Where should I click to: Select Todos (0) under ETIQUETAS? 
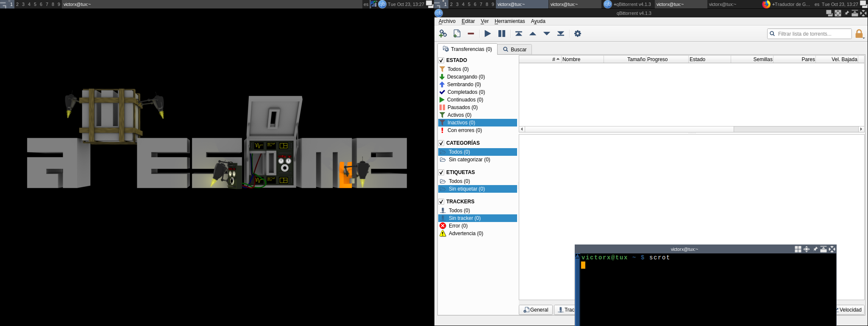478,181
